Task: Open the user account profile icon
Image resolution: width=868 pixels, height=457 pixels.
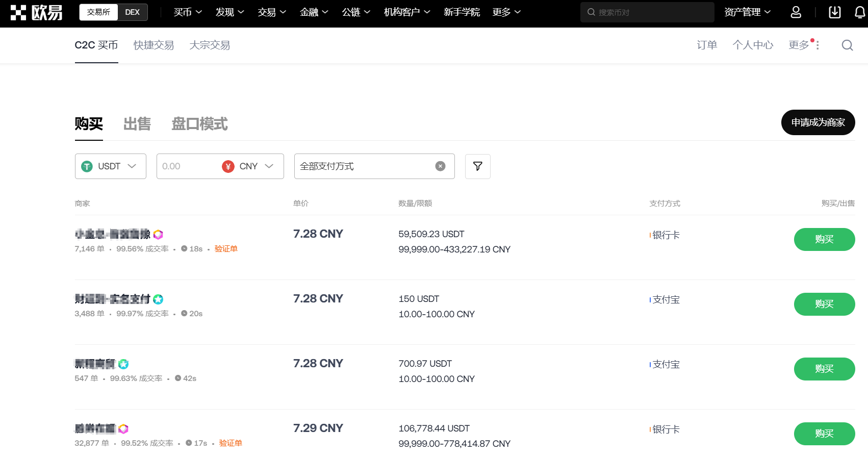Action: pyautogui.click(x=796, y=12)
